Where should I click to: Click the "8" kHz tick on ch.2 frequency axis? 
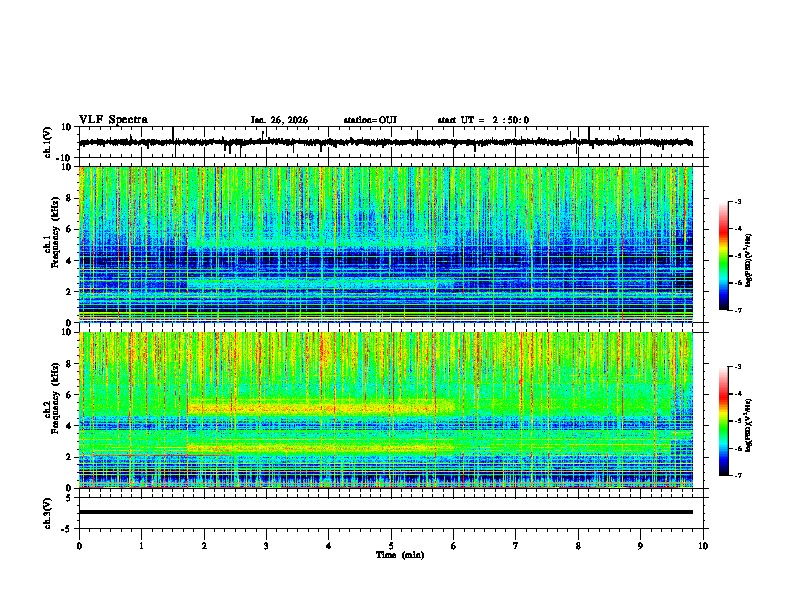coord(70,364)
